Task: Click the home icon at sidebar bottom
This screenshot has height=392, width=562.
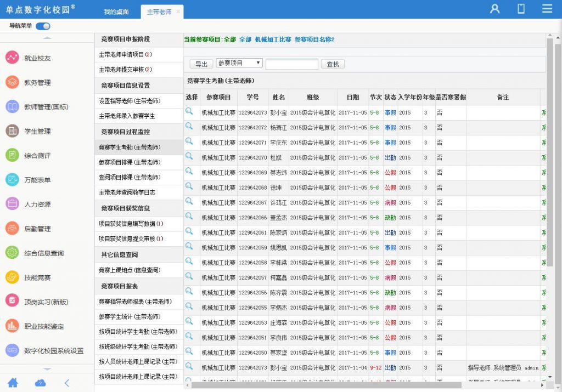Action: click(13, 383)
